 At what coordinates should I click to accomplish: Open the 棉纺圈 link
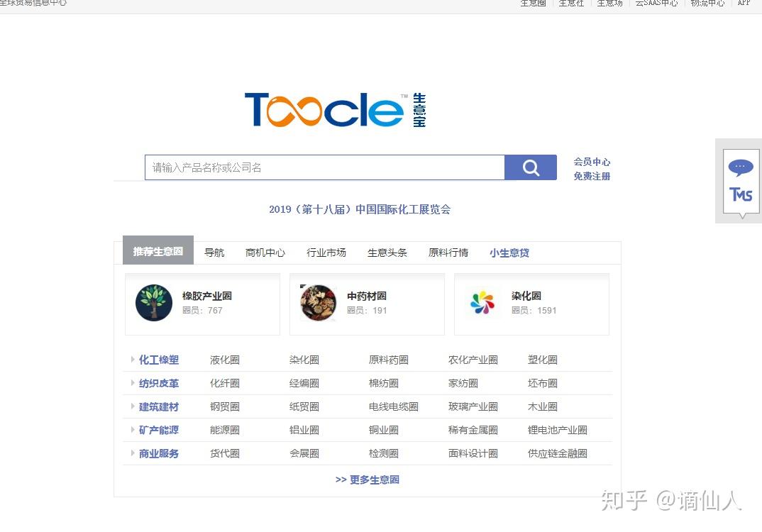pyautogui.click(x=384, y=383)
